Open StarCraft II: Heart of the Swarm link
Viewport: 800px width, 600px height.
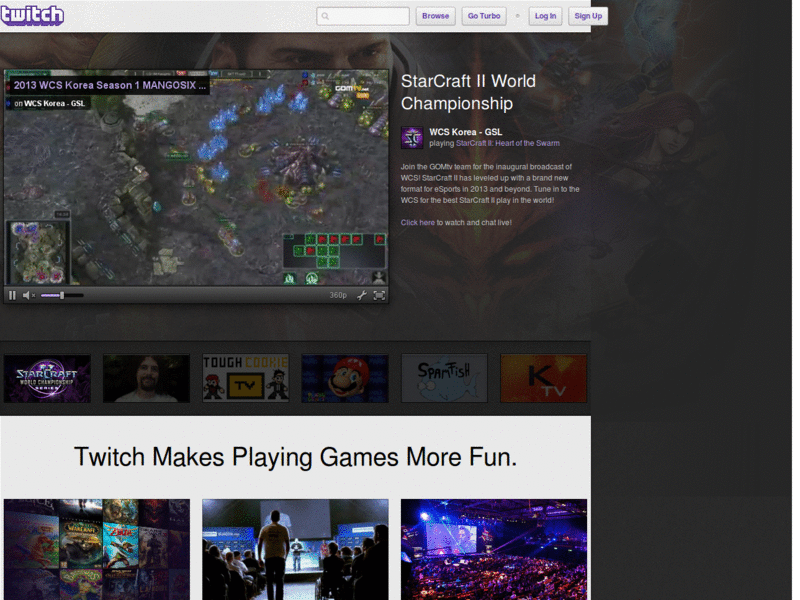[x=508, y=143]
